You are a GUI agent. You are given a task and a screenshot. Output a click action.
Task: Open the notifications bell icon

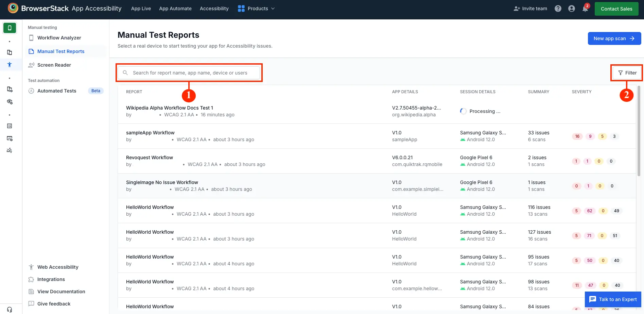point(585,9)
